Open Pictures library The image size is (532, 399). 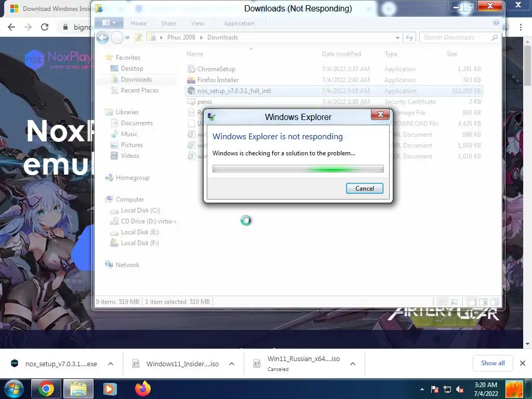[x=131, y=144]
